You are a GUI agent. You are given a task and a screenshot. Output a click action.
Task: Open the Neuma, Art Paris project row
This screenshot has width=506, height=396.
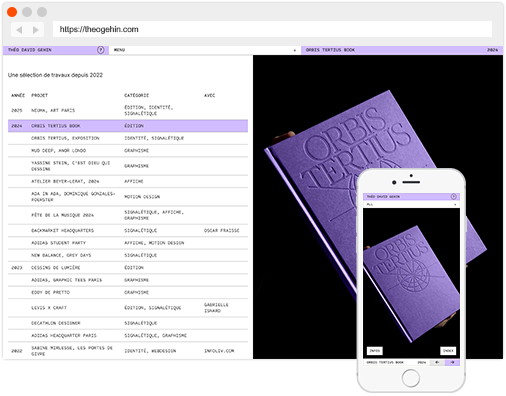tap(128, 110)
